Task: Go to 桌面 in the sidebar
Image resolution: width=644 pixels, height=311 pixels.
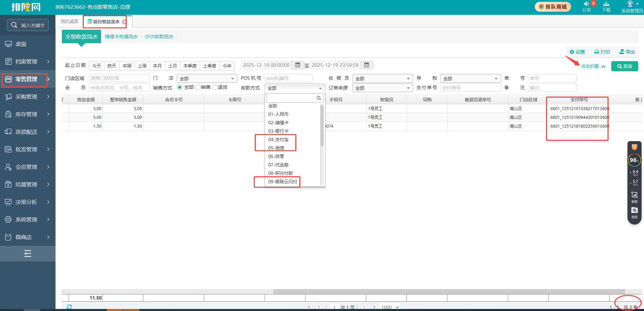Action: point(21,44)
